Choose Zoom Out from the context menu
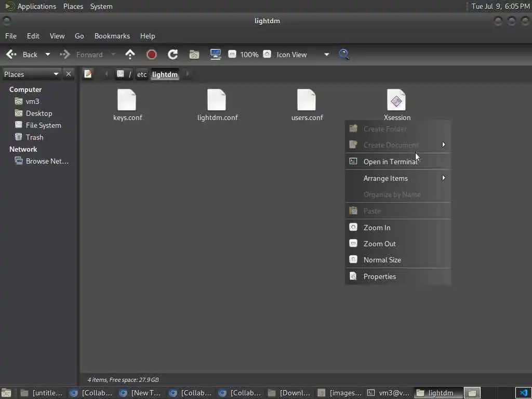The height and width of the screenshot is (399, 532). click(x=398, y=244)
